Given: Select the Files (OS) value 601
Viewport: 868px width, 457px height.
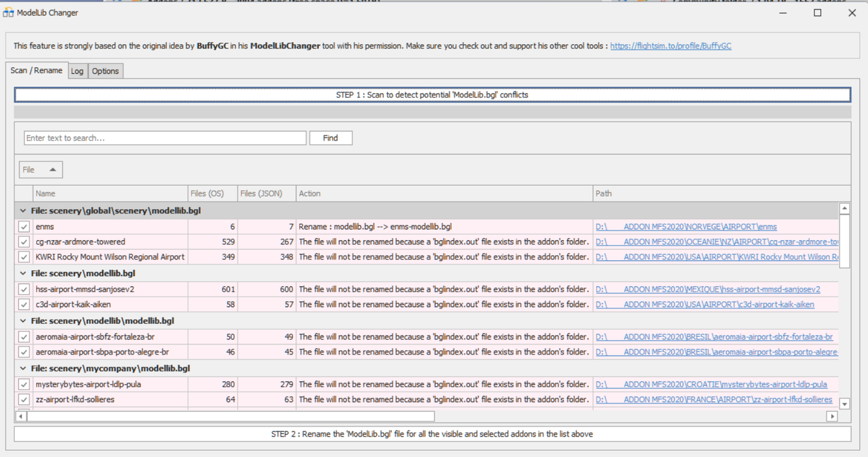Looking at the screenshot, I should pos(213,289).
